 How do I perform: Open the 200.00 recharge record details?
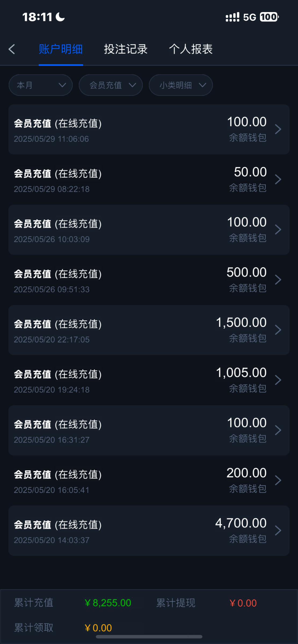click(149, 480)
